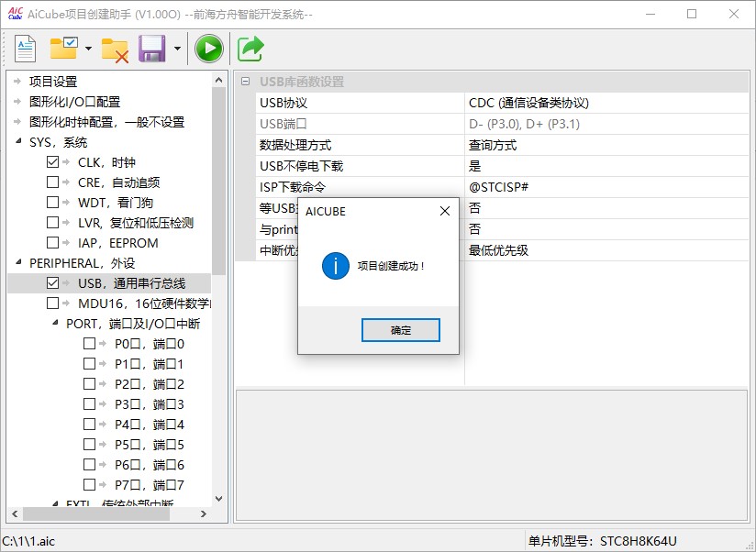756x552 pixels.
Task: Click the arrow icon beside 图形化I/O口配置
Action: coord(17,102)
